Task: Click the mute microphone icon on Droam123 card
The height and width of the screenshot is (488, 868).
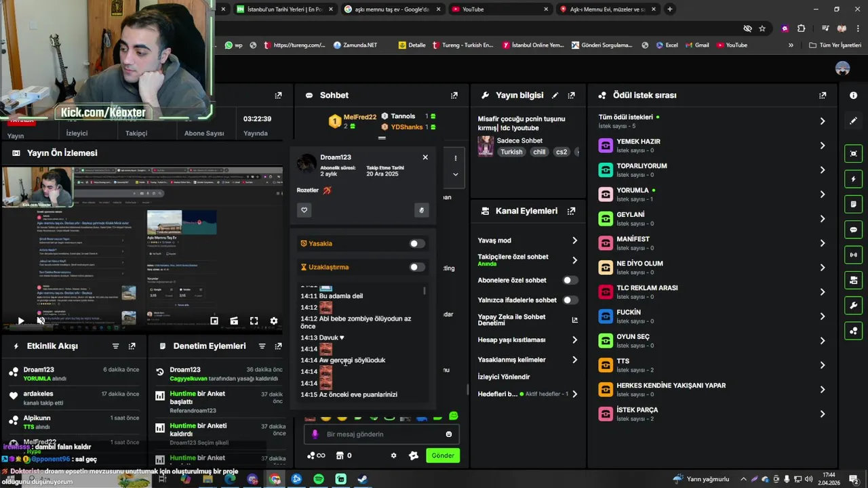Action: (x=421, y=210)
